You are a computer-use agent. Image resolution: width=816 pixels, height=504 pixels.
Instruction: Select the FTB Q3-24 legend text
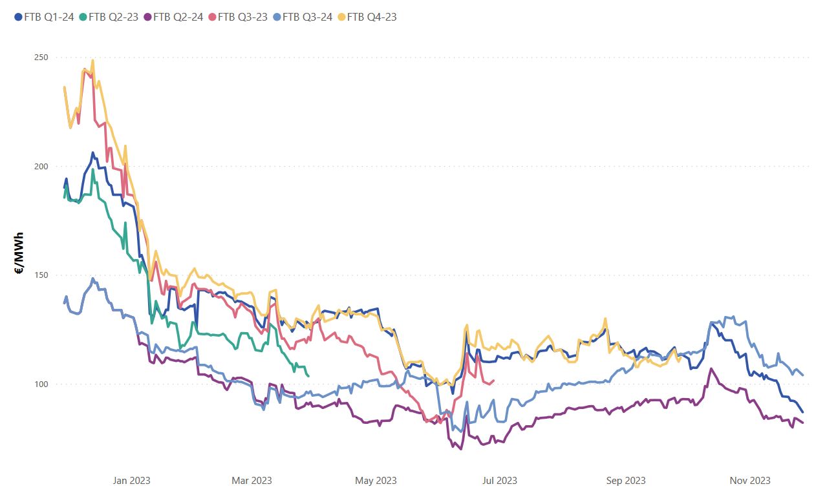coord(307,17)
